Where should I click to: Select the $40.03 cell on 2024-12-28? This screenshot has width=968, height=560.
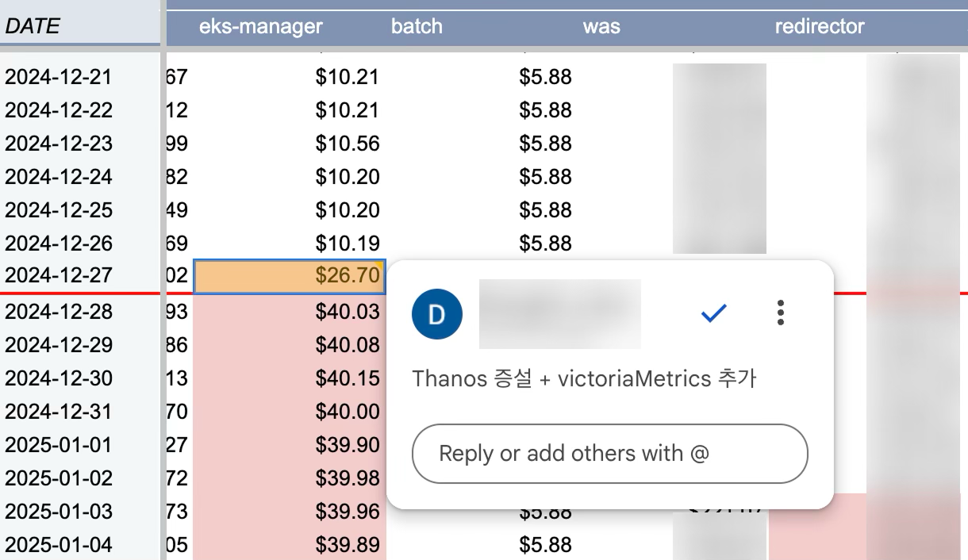[x=290, y=311]
